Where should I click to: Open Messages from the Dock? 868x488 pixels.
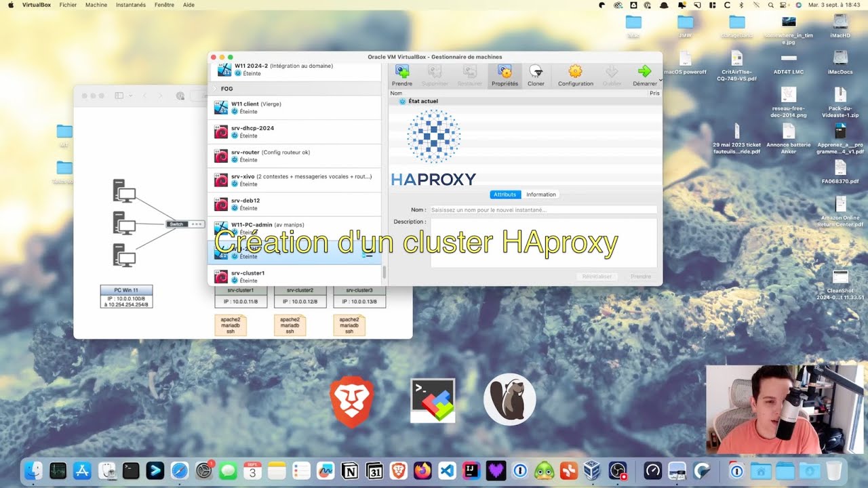click(x=229, y=470)
